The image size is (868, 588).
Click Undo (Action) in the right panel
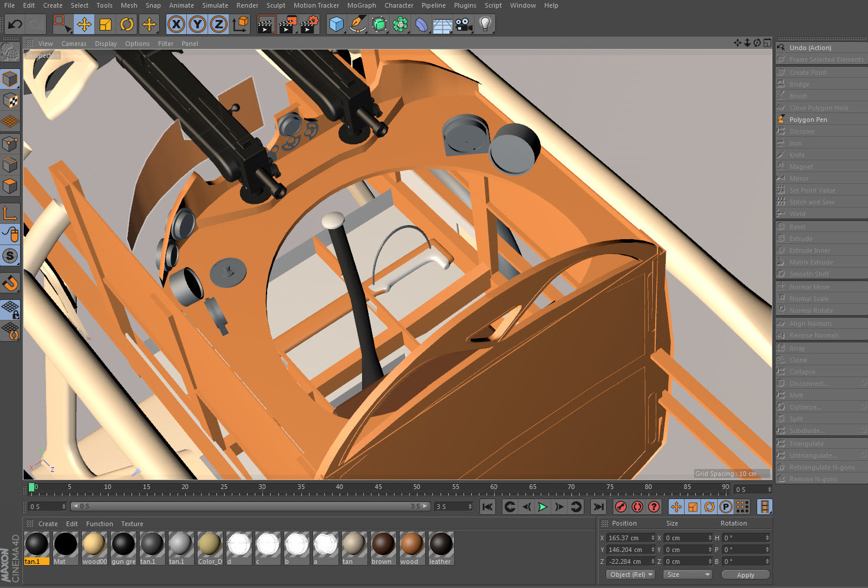821,48
